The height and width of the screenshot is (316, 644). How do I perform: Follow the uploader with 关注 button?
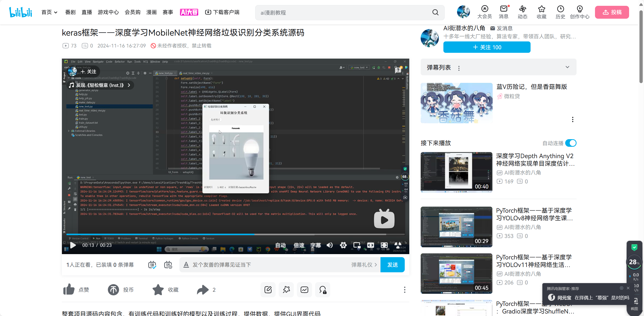point(487,47)
